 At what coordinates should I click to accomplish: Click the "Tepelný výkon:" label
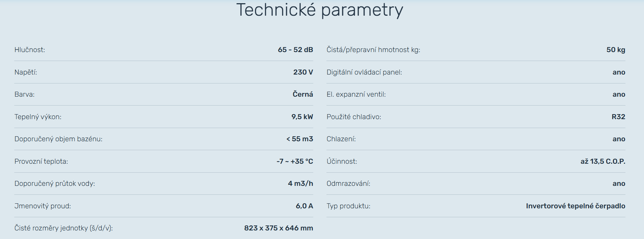[38, 117]
